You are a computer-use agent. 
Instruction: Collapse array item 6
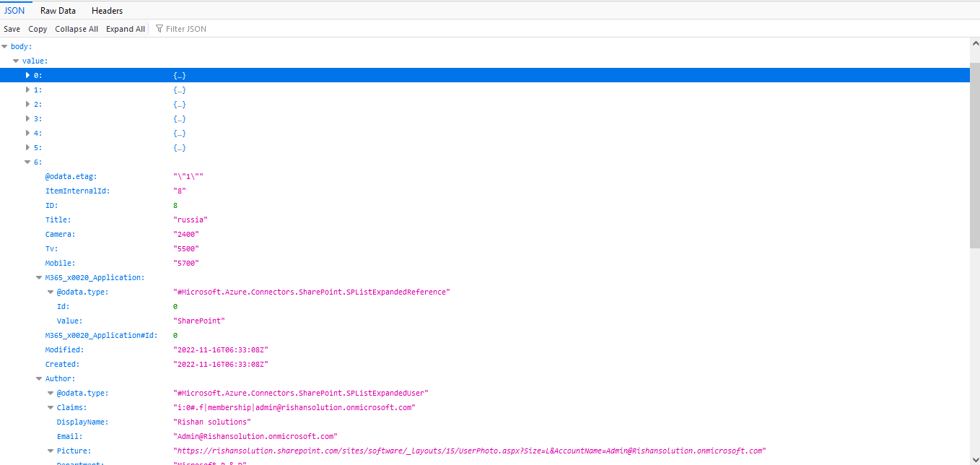point(27,162)
